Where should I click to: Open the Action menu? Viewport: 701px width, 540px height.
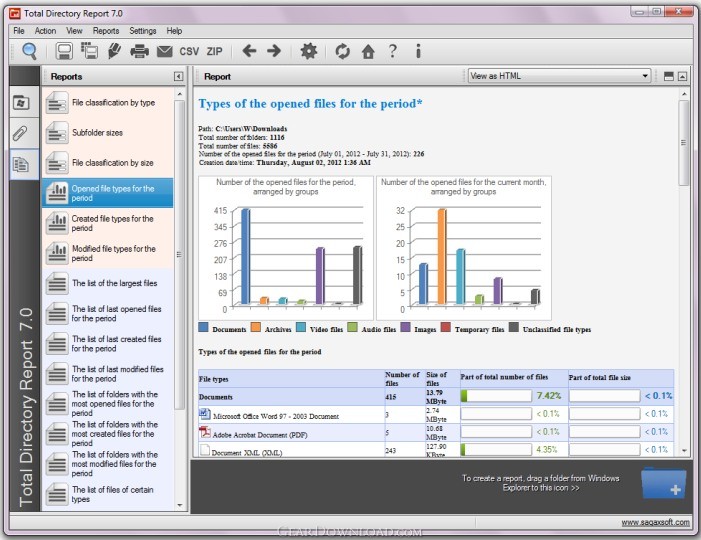click(x=45, y=31)
